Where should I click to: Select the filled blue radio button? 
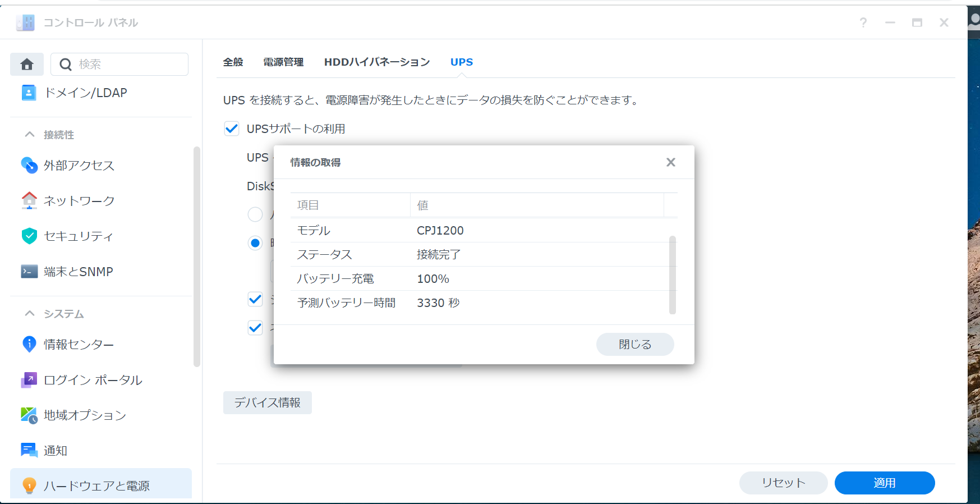[255, 243]
